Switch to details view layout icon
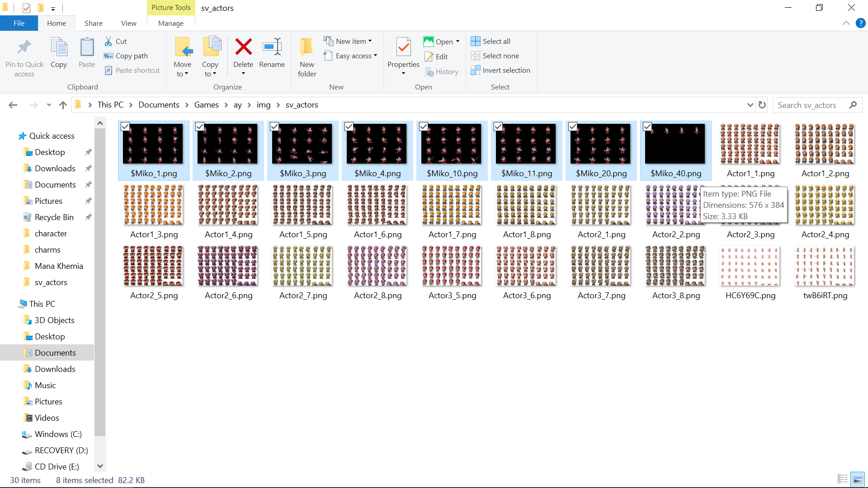Screen dimensions: 868x488 tap(842, 479)
